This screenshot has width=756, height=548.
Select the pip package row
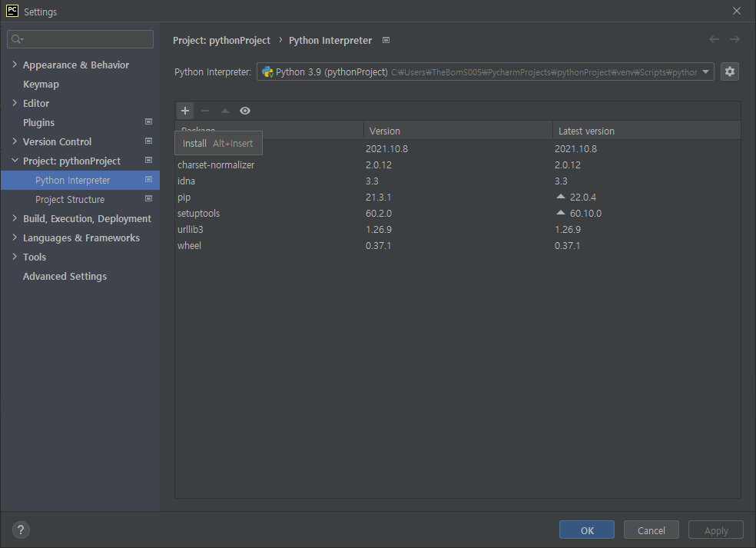(x=458, y=198)
